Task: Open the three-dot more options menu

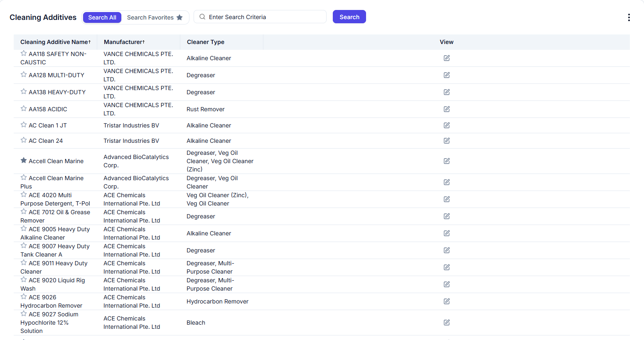Action: pos(629,17)
